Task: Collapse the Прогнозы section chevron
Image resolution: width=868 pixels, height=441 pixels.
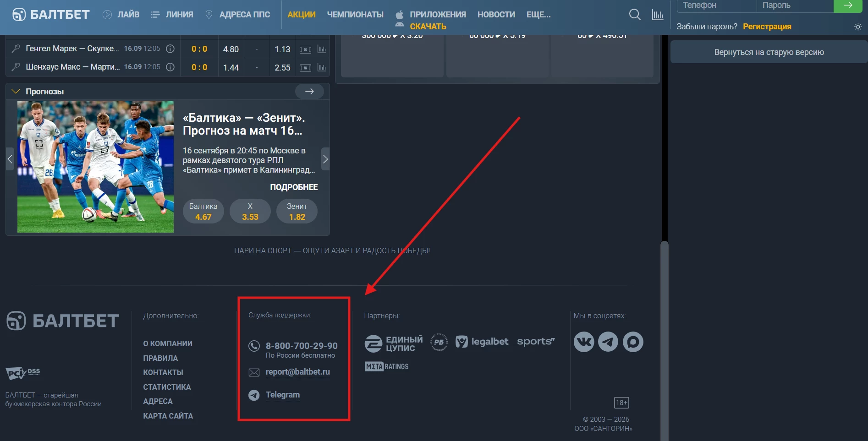Action: (x=16, y=92)
